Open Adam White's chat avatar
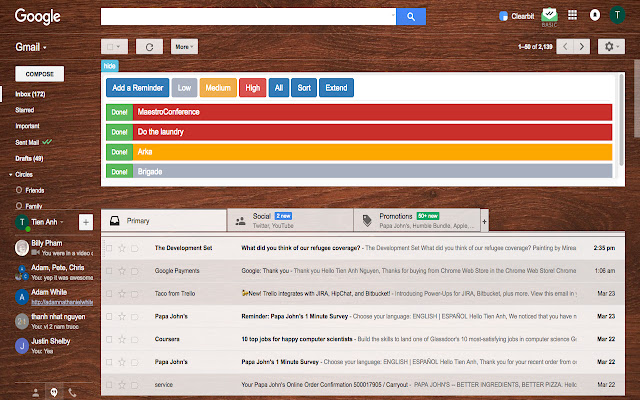 pos(22,297)
